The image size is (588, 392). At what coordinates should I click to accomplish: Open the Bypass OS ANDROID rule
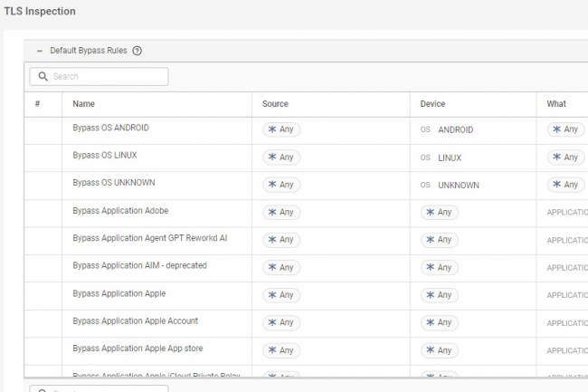[x=110, y=129]
